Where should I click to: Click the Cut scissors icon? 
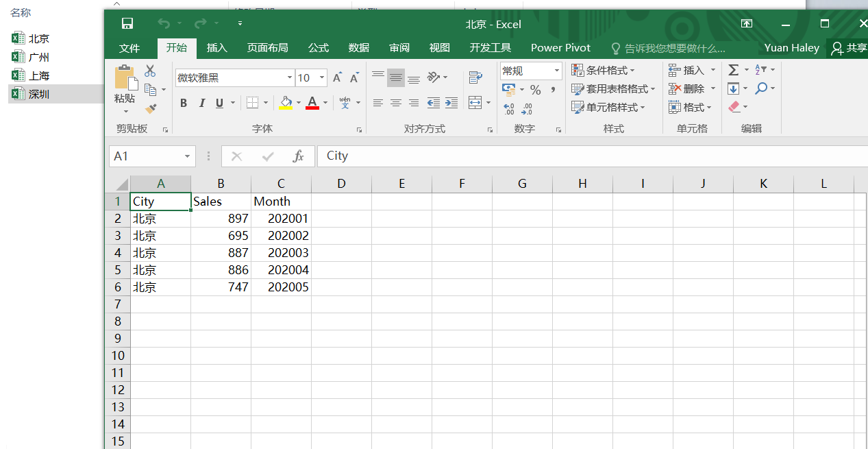[x=149, y=69]
